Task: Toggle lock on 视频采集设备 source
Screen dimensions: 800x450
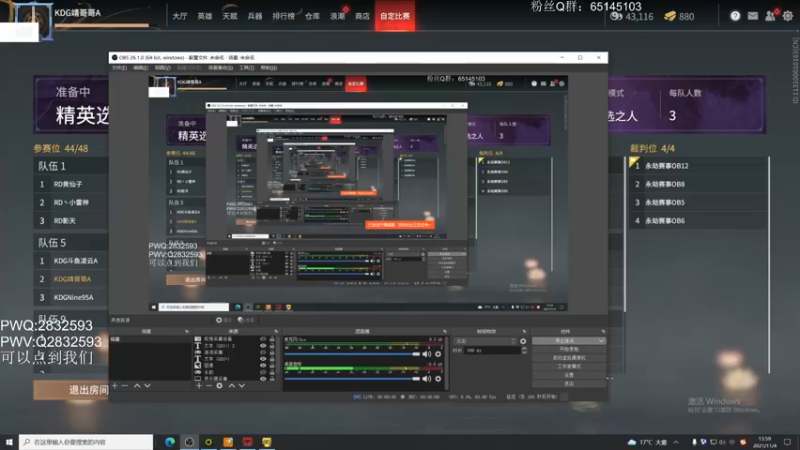Action: click(x=272, y=339)
